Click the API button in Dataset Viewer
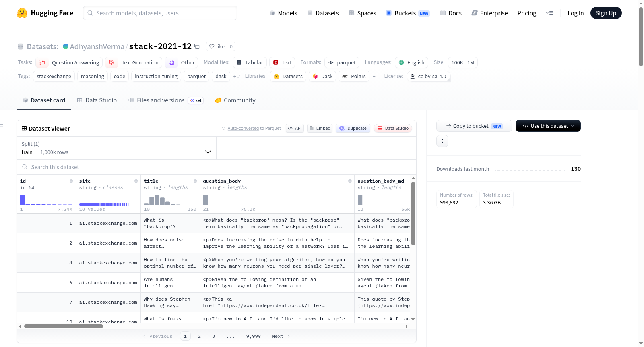Image resolution: width=644 pixels, height=347 pixels. (x=295, y=128)
